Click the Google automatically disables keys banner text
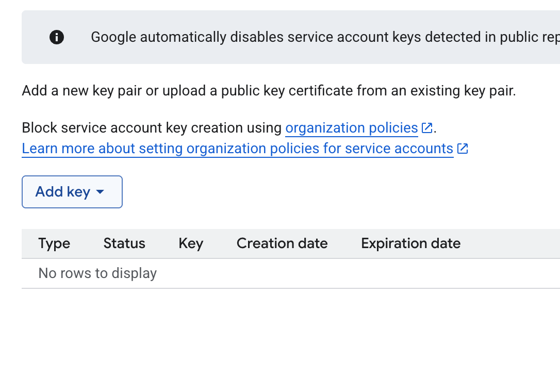 [x=325, y=37]
